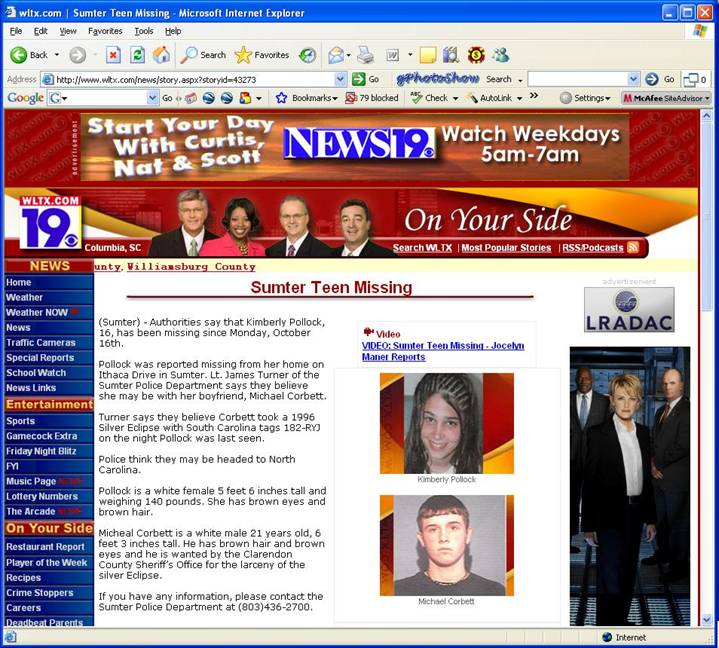Click the 79 blocked popup blocker button

click(x=372, y=98)
